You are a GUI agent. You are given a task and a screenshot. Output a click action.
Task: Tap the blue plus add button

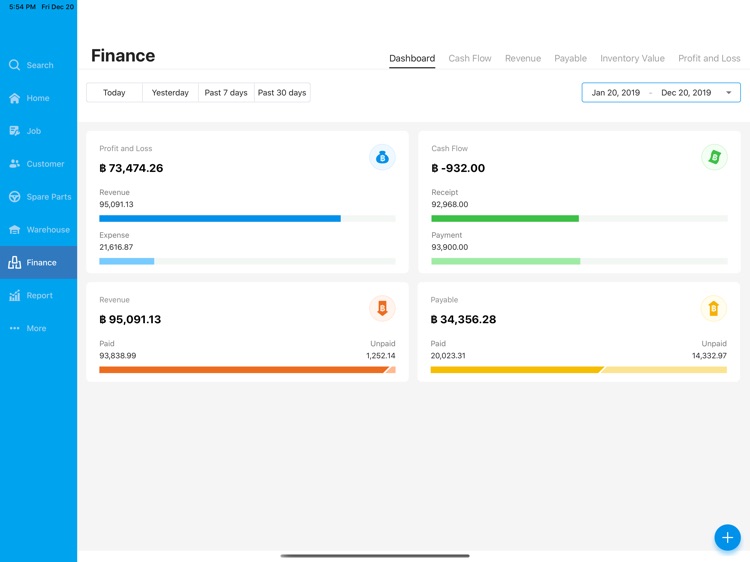(x=727, y=537)
